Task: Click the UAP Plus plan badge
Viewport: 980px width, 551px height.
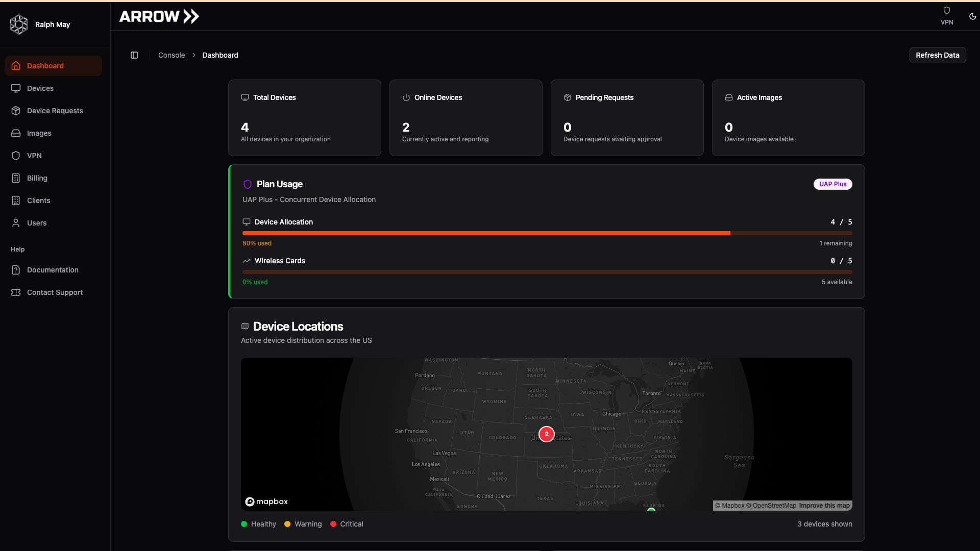Action: [833, 184]
